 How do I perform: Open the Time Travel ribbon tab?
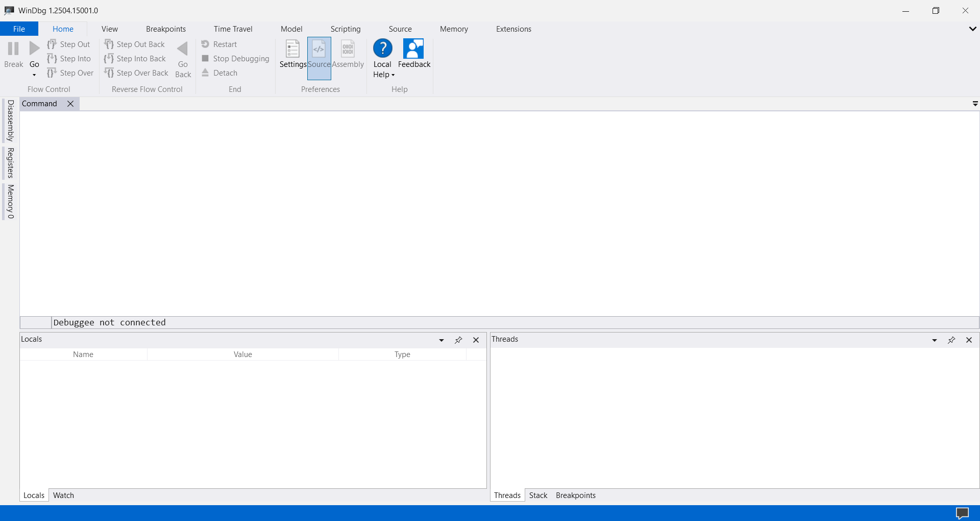[233, 29]
